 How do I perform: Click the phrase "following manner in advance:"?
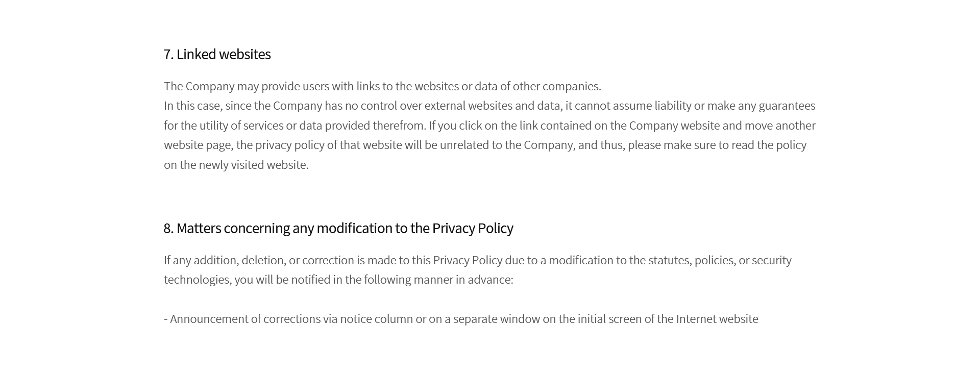(x=438, y=280)
